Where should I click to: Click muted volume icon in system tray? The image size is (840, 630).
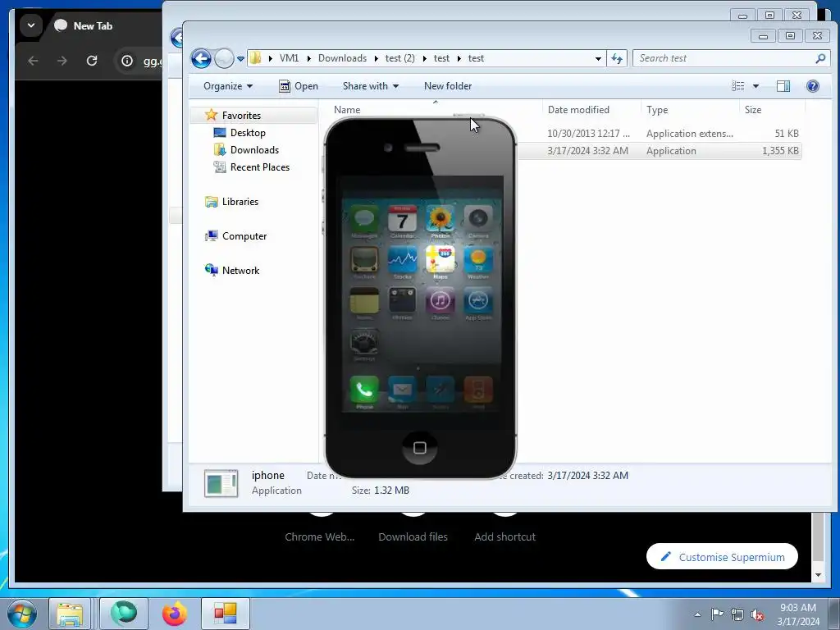(757, 614)
